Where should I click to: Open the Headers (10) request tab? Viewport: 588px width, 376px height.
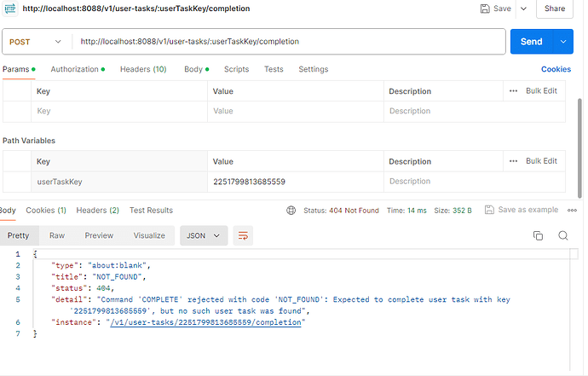pos(143,69)
